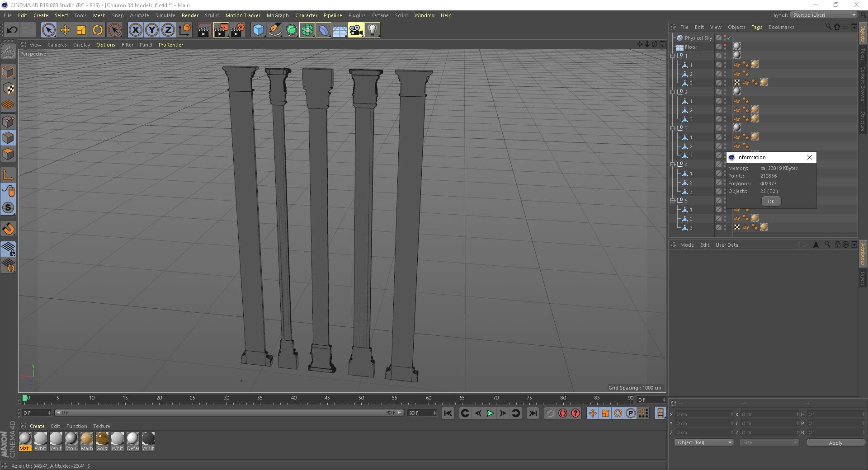Click the Undo arrow icon
The width and height of the screenshot is (868, 470).
click(12, 30)
